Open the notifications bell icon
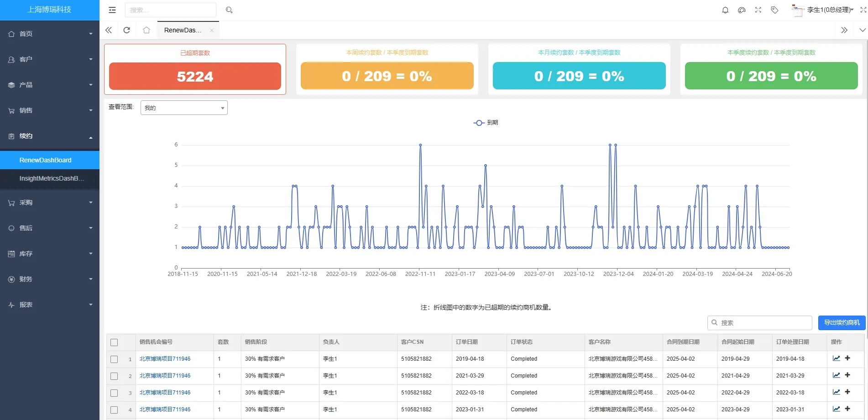Image resolution: width=868 pixels, height=420 pixels. [x=725, y=10]
